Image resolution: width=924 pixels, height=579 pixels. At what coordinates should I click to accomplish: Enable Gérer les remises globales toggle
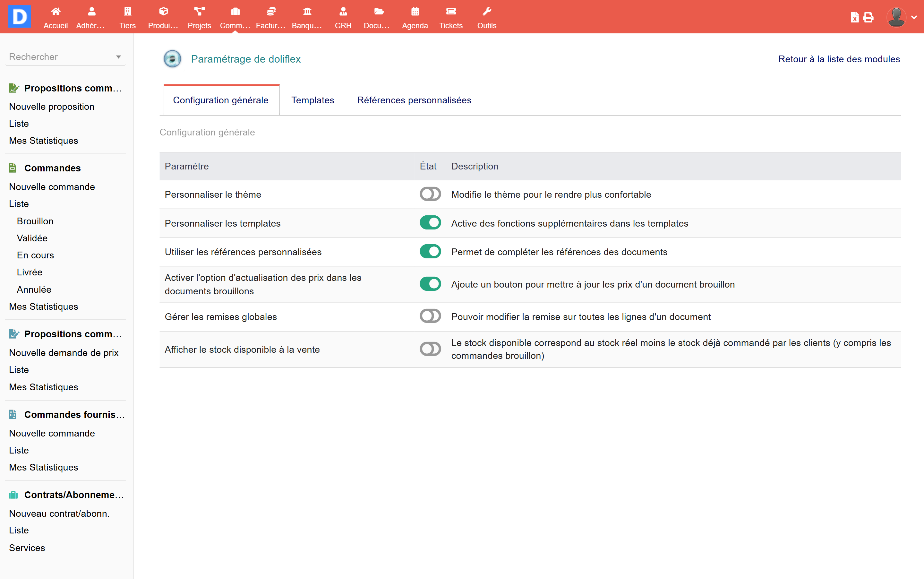tap(430, 316)
